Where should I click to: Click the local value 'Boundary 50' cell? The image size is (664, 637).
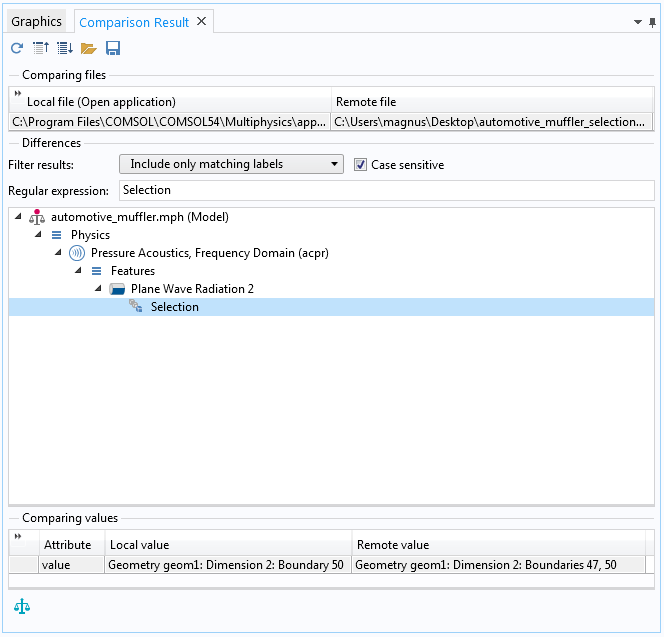click(x=228, y=565)
